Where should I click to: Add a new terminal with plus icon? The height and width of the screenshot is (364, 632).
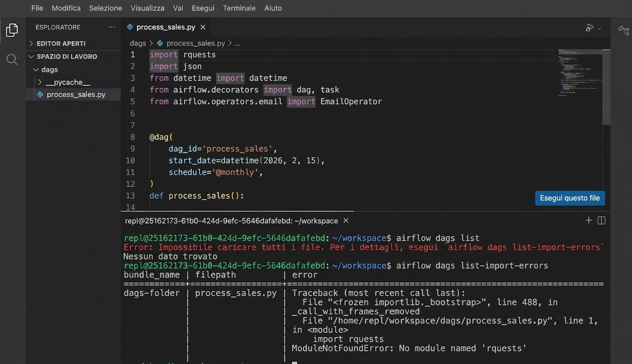pyautogui.click(x=588, y=221)
